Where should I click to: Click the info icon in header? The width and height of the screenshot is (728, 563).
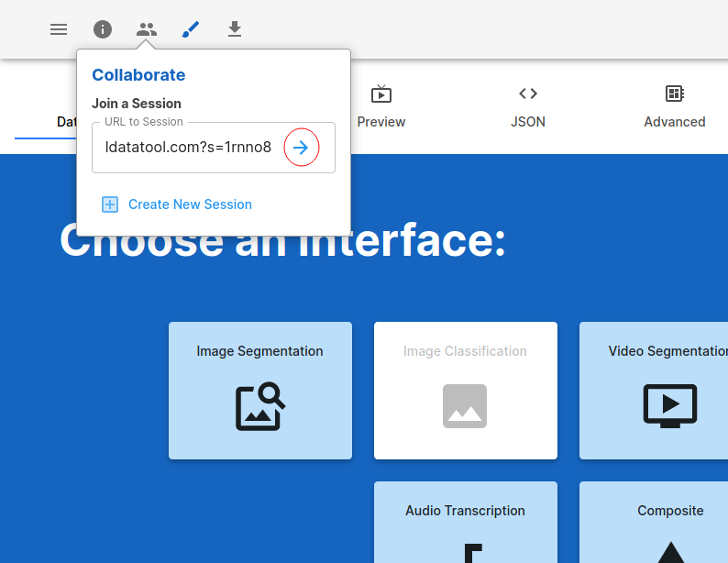point(103,29)
